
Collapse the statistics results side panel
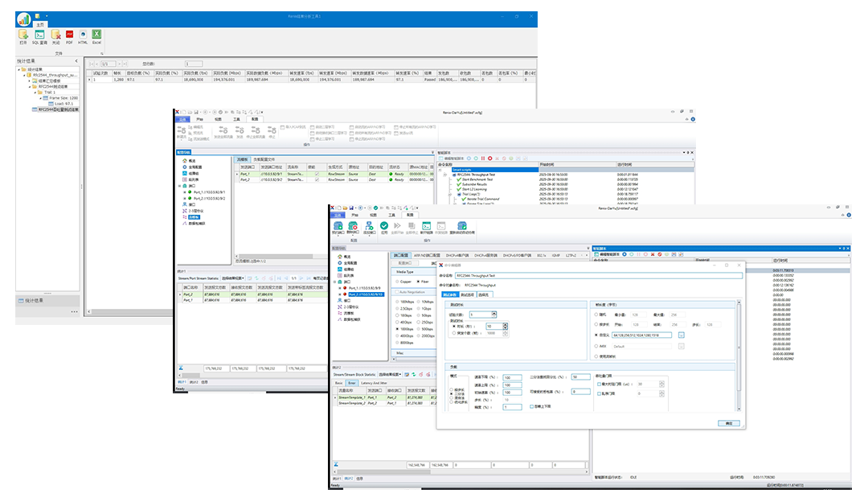76,60
